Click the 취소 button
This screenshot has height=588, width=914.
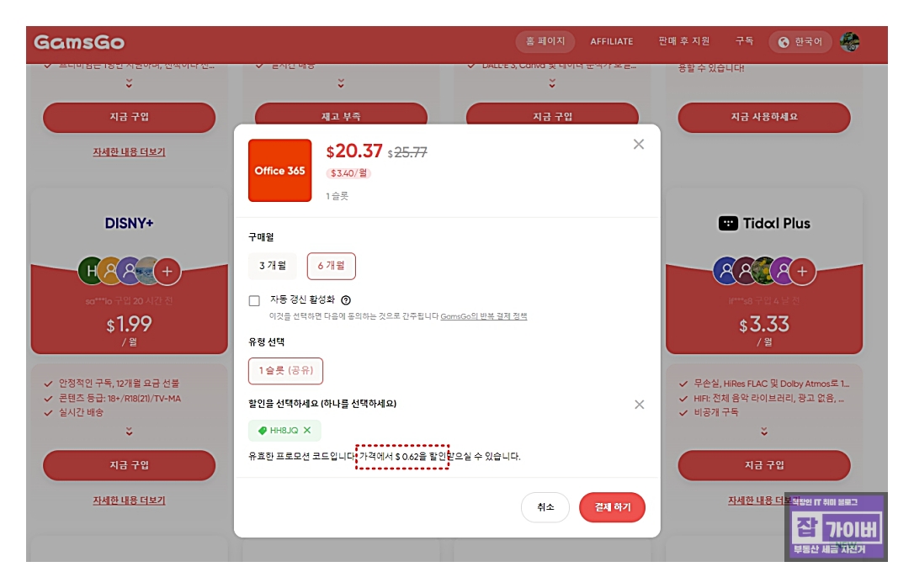click(x=545, y=507)
